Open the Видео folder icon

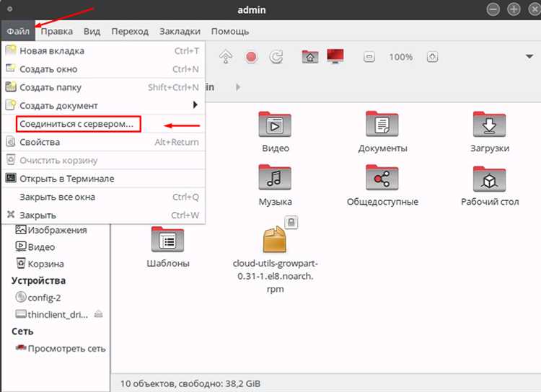pos(275,125)
